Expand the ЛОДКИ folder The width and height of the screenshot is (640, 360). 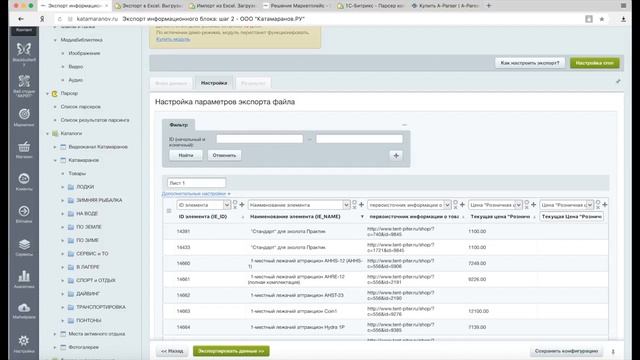63,187
